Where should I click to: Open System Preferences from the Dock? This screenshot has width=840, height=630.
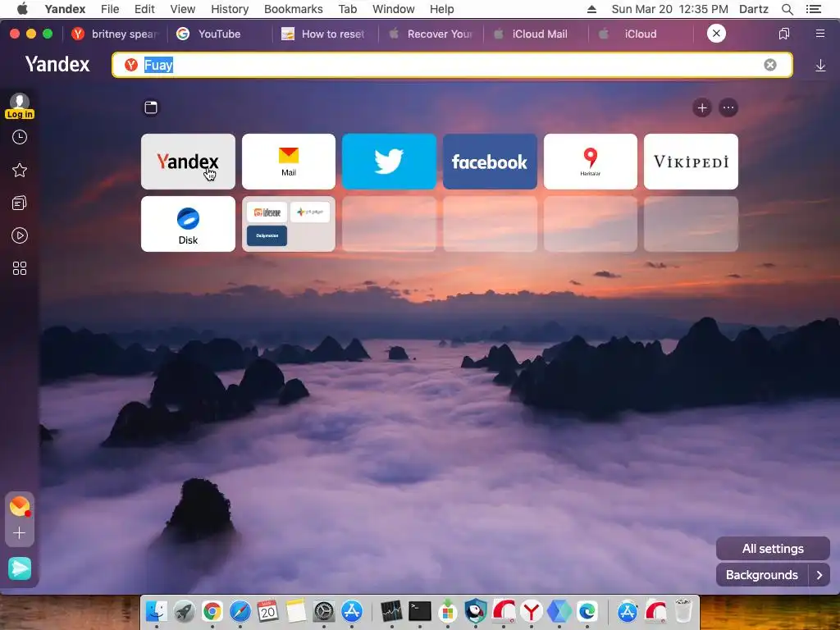tap(323, 610)
